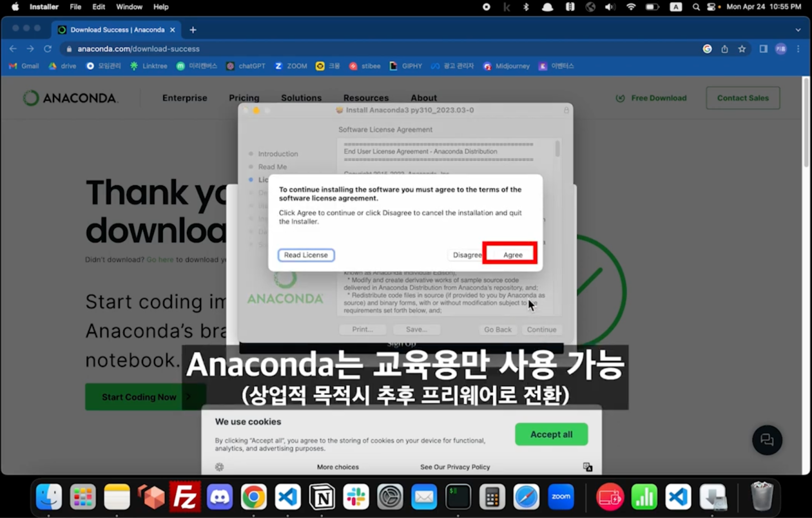Click the Google icon in address bar
This screenshot has height=518, width=812.
(x=707, y=49)
